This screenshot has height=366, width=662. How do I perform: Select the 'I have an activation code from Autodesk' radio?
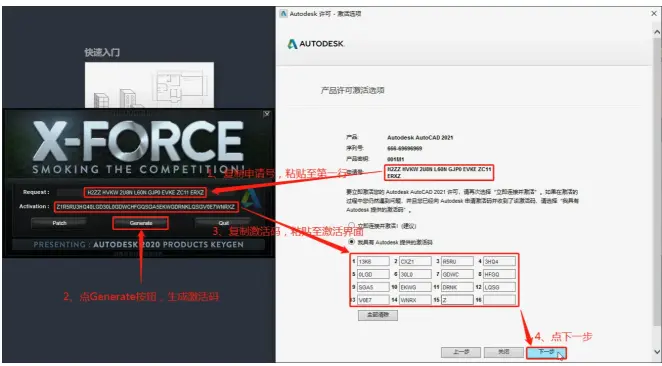[x=351, y=242]
